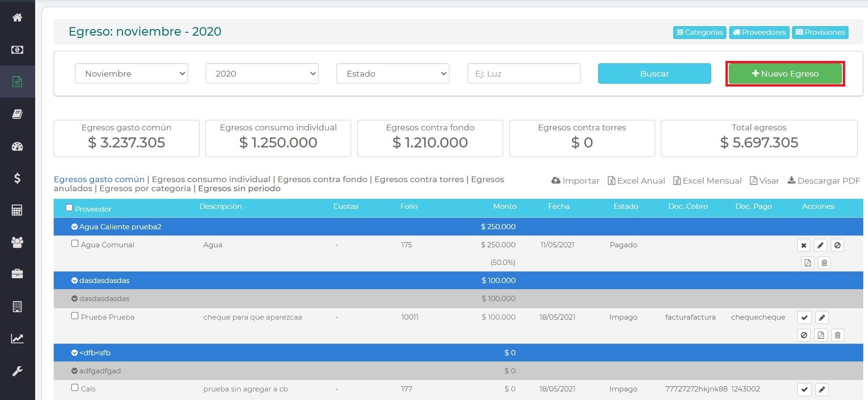
Task: Expand the Estado filter dropdown
Action: (392, 74)
